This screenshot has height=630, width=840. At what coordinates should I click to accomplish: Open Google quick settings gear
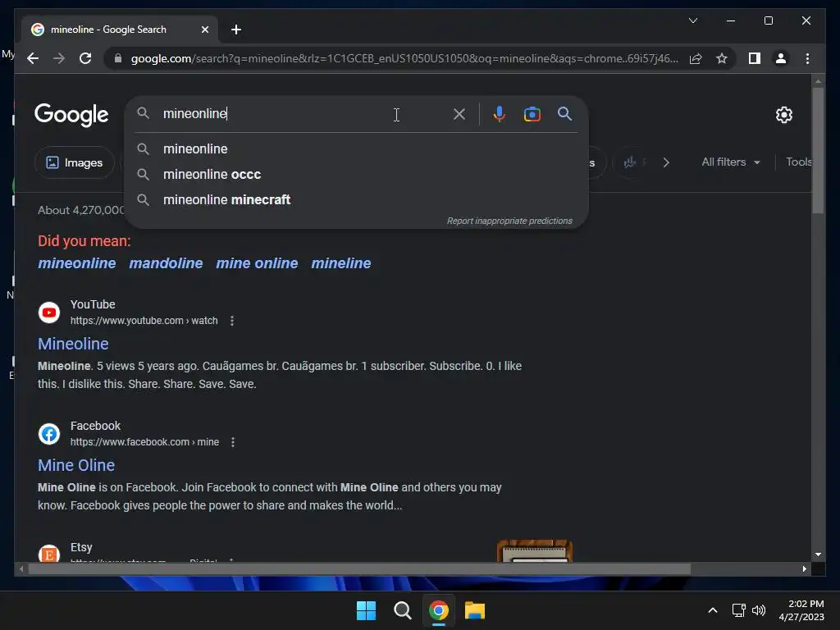tap(783, 115)
